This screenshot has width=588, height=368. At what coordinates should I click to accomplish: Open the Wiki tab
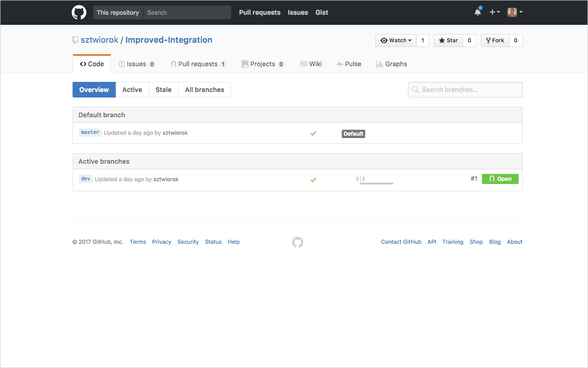[x=311, y=64]
